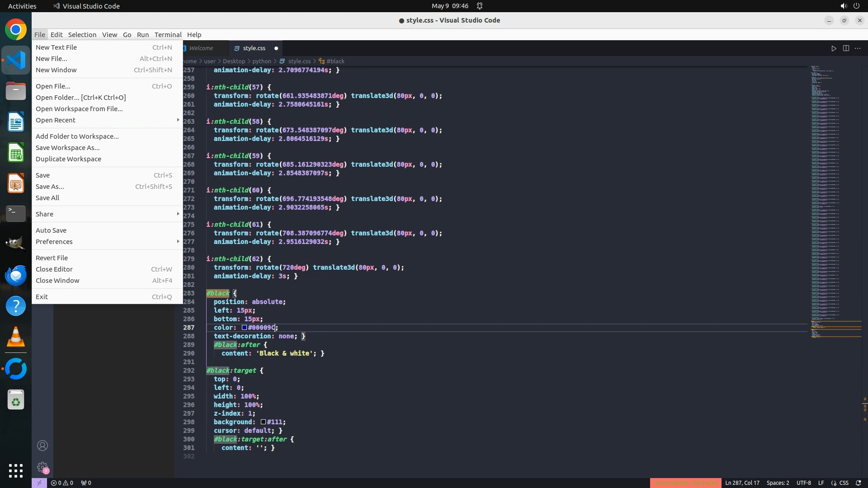Viewport: 868px width, 488px height.
Task: Click the errors and warnings status indicator
Action: tap(62, 483)
